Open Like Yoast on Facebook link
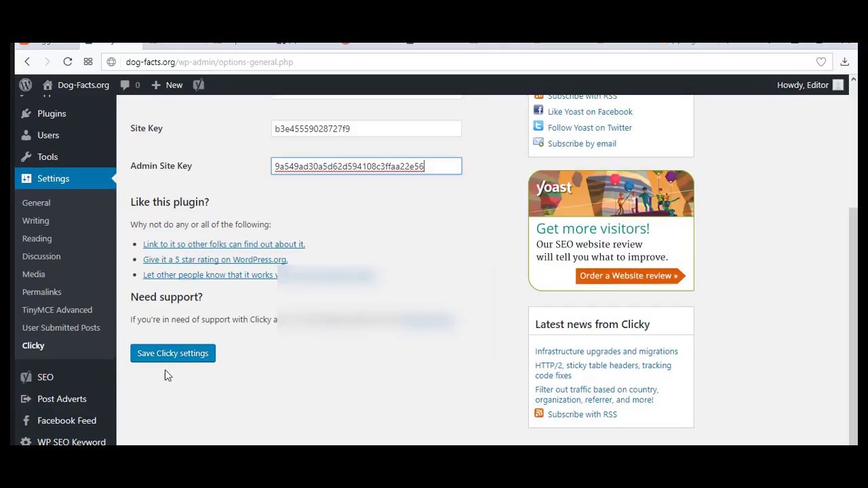The height and width of the screenshot is (488, 868). [590, 112]
